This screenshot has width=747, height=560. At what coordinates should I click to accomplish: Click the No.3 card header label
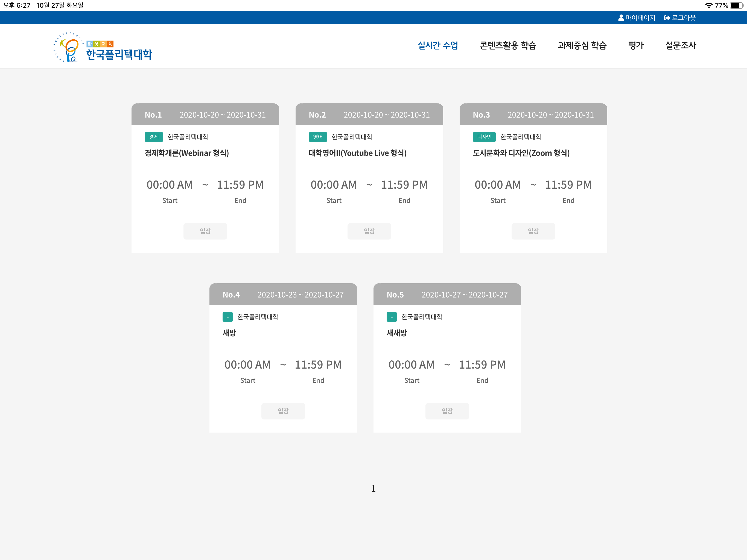(x=481, y=115)
